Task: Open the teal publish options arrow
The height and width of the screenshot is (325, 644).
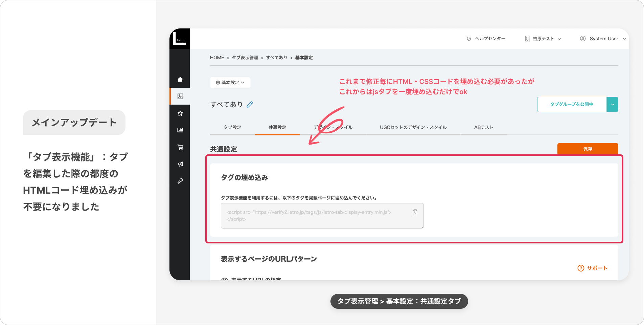Action: click(x=613, y=104)
